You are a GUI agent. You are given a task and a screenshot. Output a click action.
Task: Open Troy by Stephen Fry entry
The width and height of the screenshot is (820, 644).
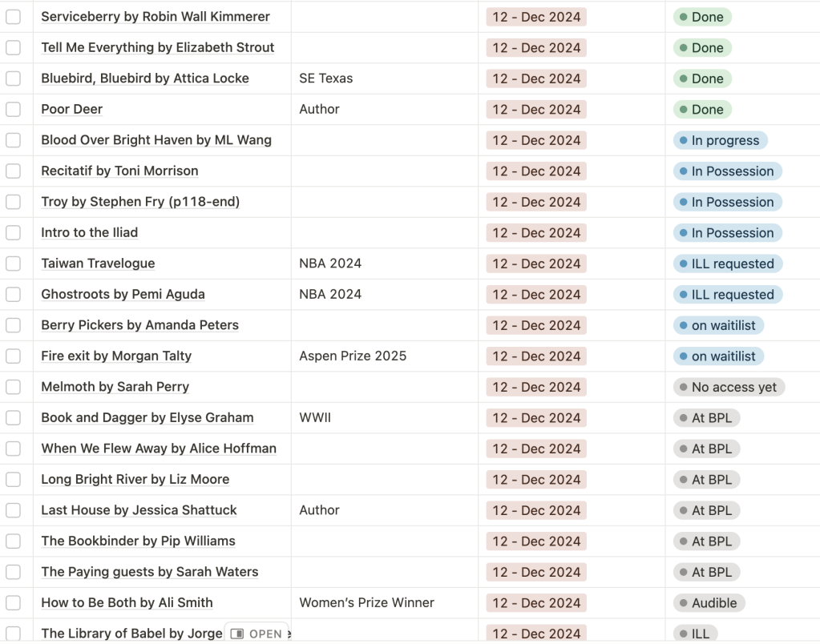click(x=140, y=202)
